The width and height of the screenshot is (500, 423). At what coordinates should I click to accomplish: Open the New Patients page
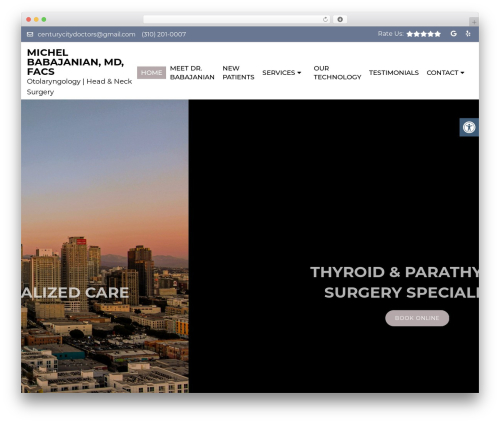click(x=238, y=73)
